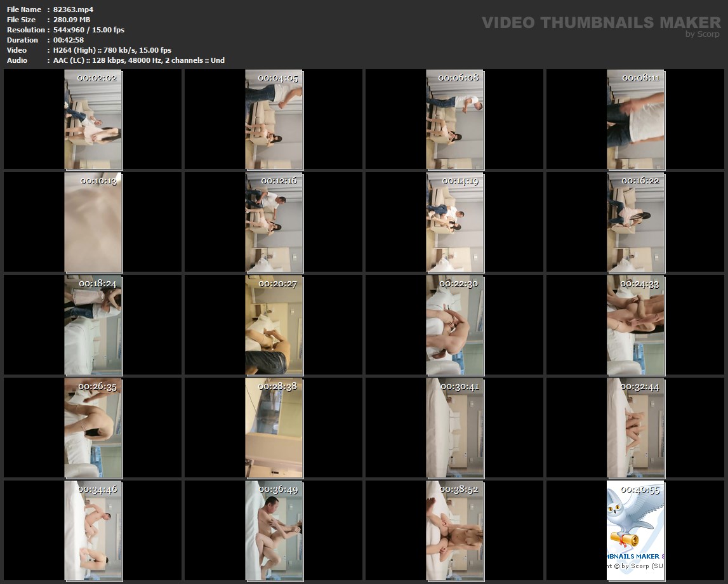The image size is (728, 584).
Task: Select the thumbnail at 00:20:27
Action: 274,325
